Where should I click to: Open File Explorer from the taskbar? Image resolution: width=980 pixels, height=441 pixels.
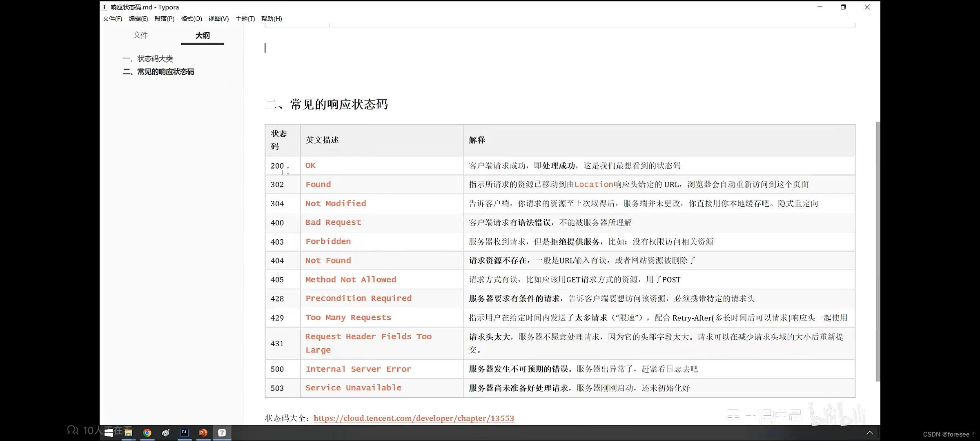pyautogui.click(x=128, y=433)
